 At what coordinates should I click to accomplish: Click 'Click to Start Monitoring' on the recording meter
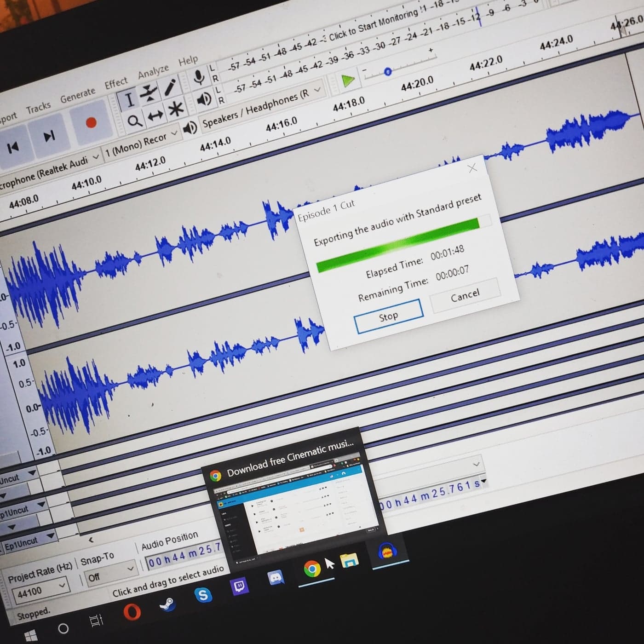pyautogui.click(x=373, y=24)
